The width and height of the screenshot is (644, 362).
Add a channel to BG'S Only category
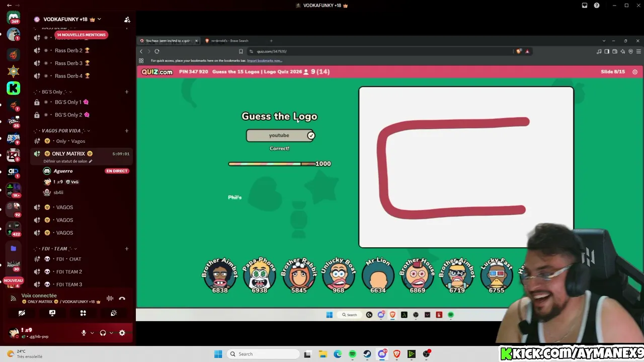coord(127,92)
